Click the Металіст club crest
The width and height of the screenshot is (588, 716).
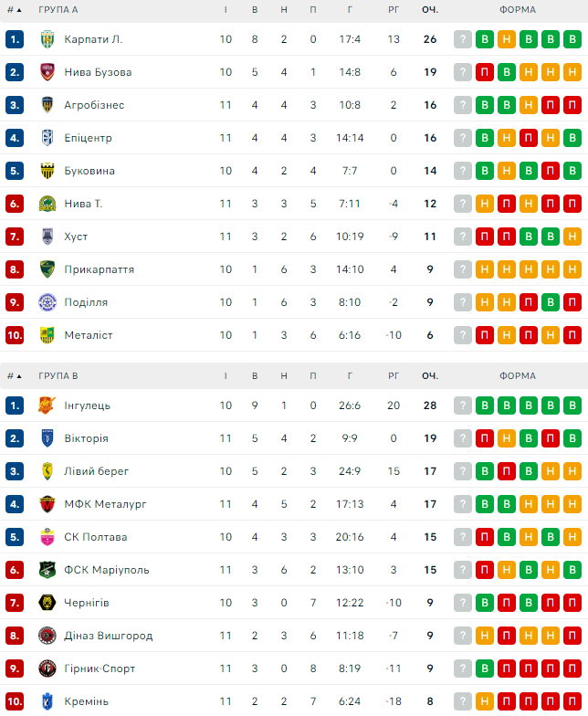[x=47, y=335]
